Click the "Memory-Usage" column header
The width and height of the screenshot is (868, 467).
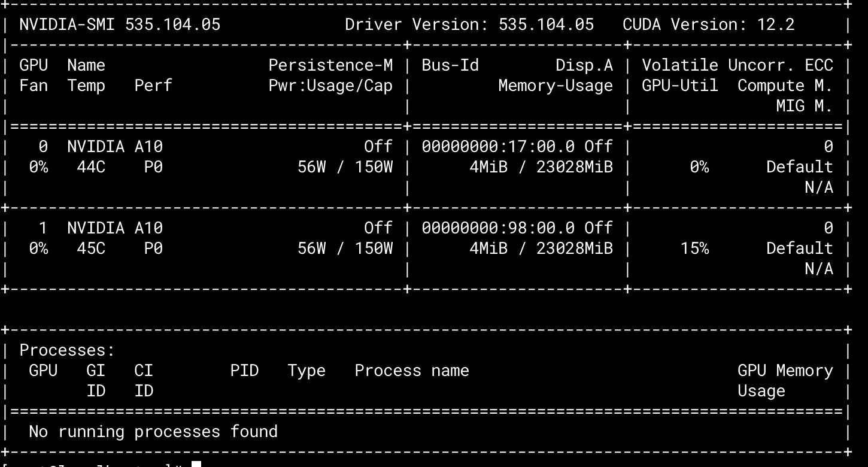click(556, 86)
